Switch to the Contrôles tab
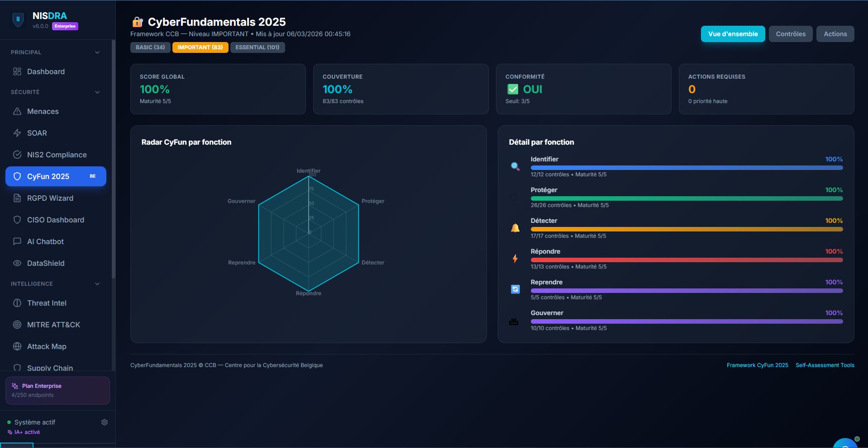Screen dimensions: 868x448 tap(791, 34)
